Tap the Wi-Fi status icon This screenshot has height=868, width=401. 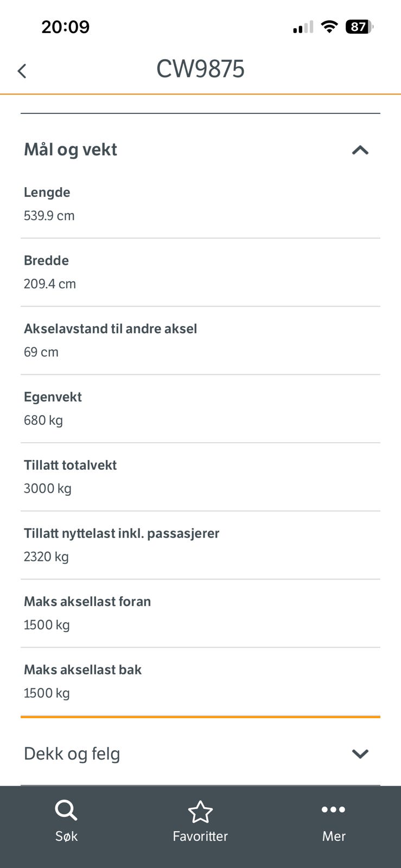click(329, 27)
